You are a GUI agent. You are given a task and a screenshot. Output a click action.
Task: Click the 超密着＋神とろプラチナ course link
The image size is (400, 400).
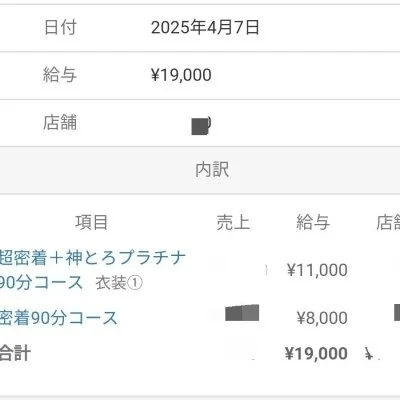tap(92, 270)
